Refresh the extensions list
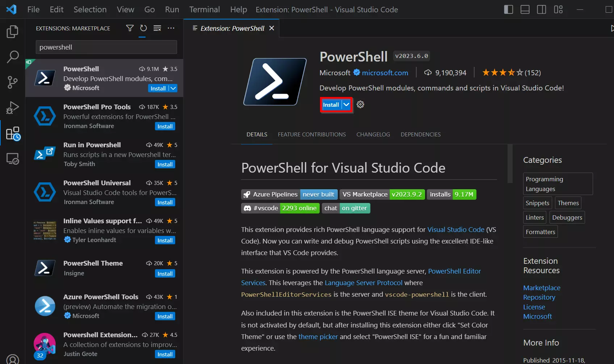The height and width of the screenshot is (364, 614). click(143, 28)
